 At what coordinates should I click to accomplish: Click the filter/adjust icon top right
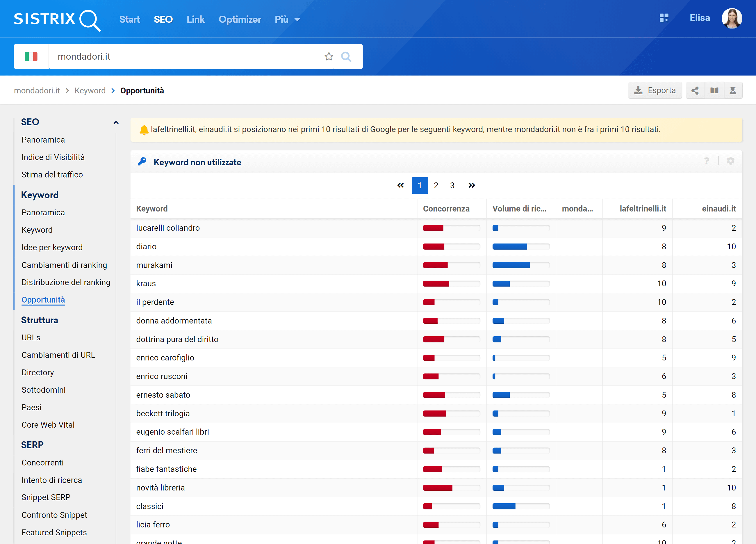731,161
